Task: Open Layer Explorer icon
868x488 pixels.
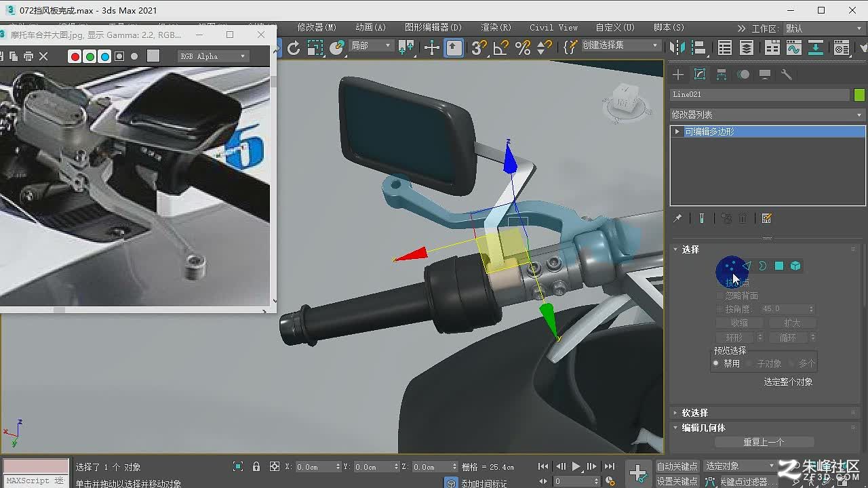Action: pyautogui.click(x=747, y=47)
